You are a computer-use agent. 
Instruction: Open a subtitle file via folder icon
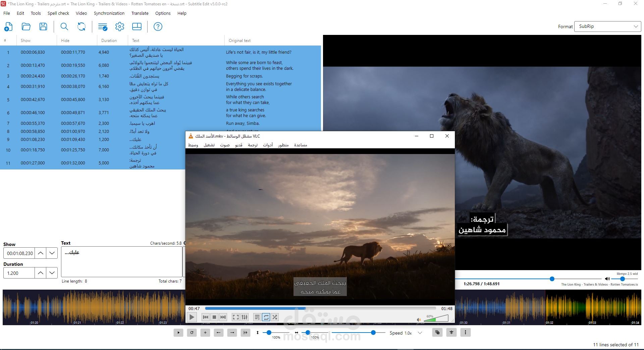pyautogui.click(x=26, y=27)
